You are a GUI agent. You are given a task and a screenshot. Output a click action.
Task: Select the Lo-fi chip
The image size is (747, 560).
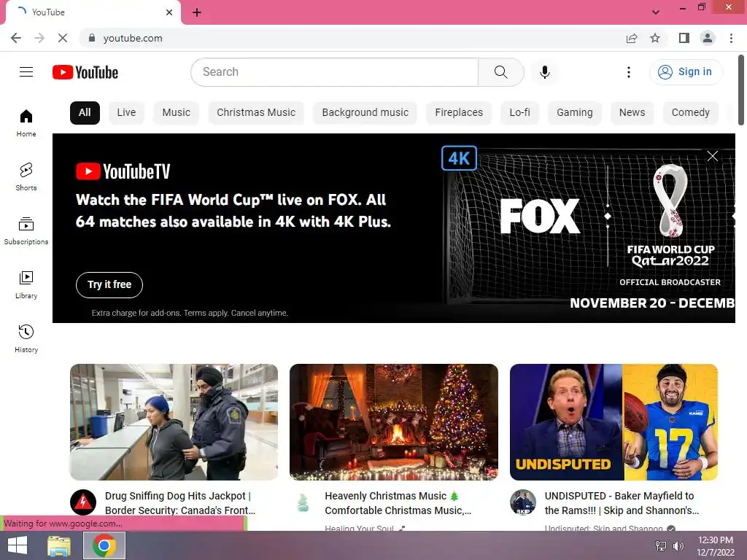[x=519, y=113]
